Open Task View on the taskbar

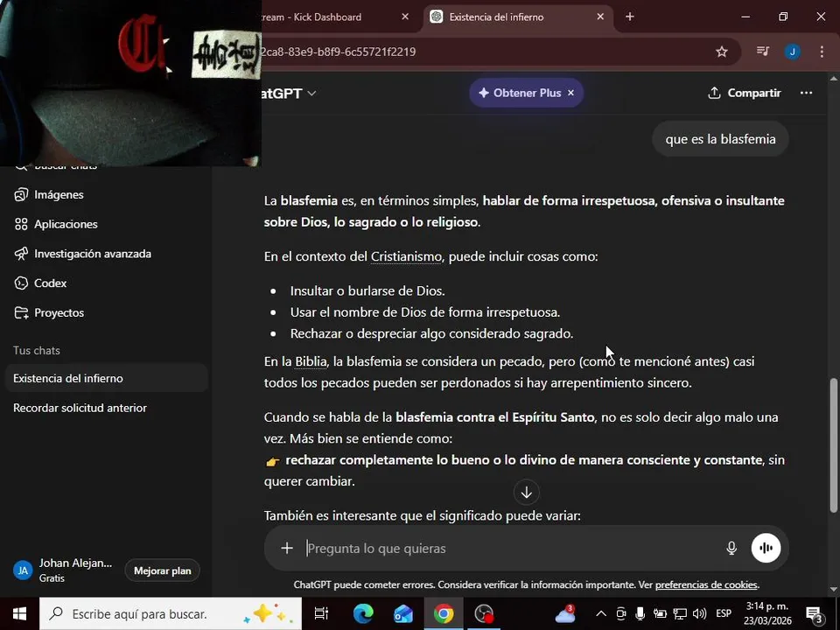click(x=321, y=614)
